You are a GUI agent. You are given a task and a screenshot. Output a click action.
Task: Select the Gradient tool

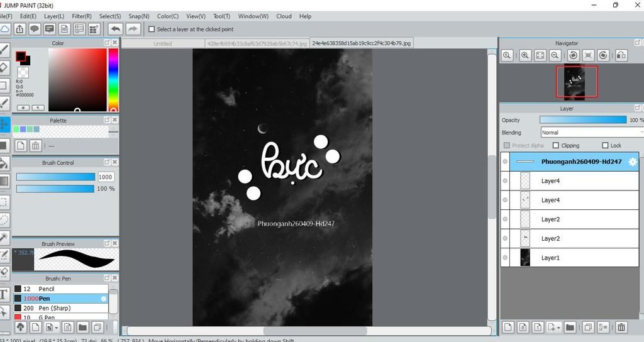pos(4,181)
